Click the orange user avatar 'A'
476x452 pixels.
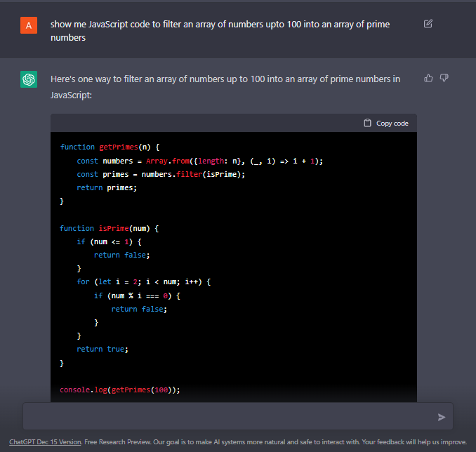tap(29, 25)
